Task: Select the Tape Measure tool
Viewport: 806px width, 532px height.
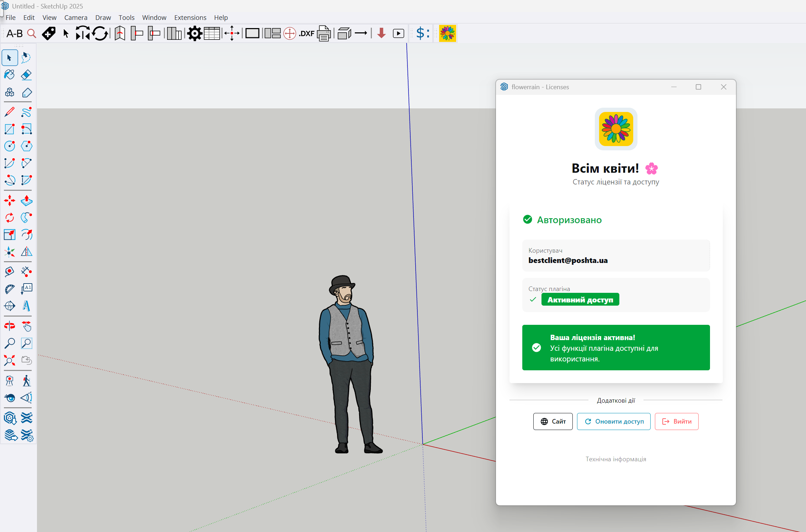Action: tap(9, 272)
